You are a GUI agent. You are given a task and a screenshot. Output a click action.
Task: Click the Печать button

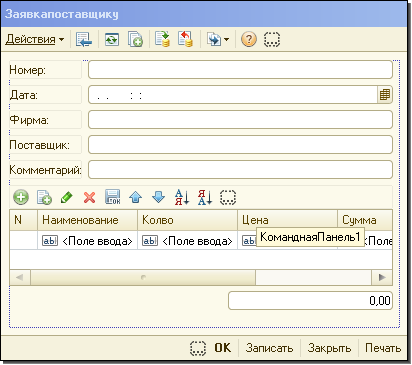[383, 348]
